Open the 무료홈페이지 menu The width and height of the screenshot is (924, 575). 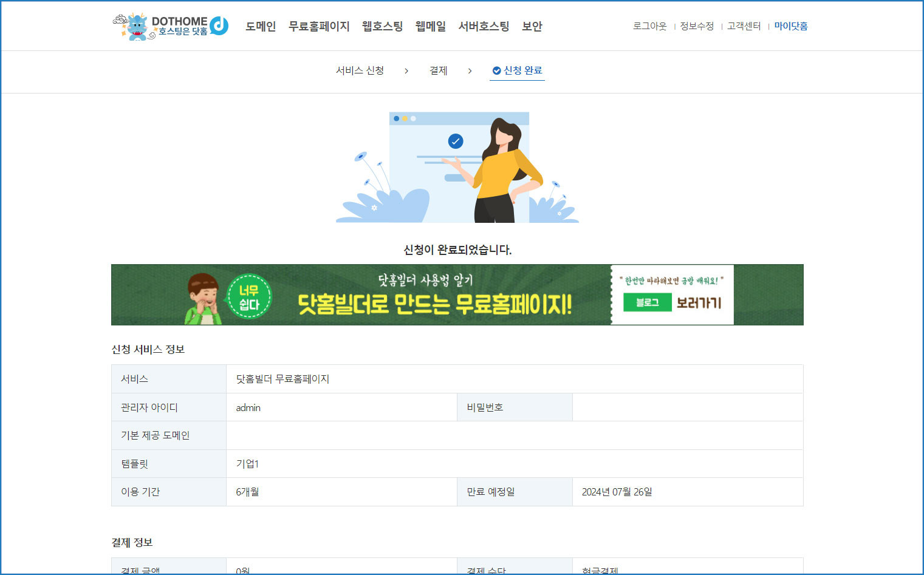coord(319,26)
